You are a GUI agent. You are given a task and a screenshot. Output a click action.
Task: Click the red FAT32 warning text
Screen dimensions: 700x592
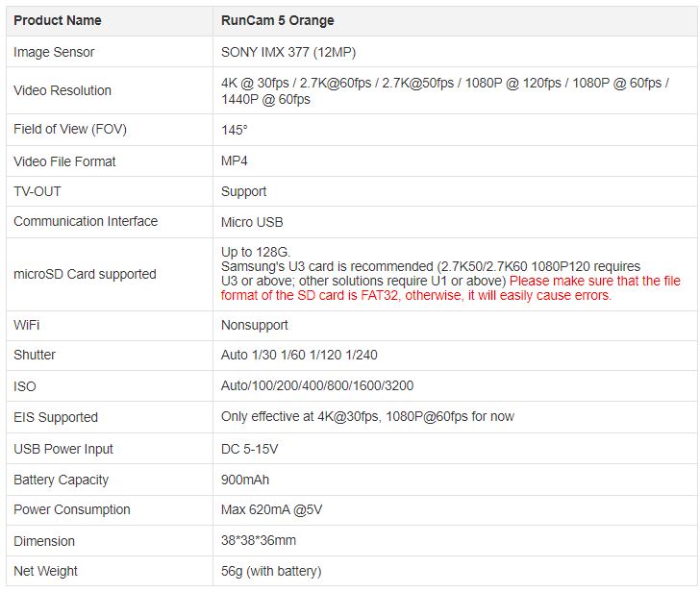click(x=451, y=288)
